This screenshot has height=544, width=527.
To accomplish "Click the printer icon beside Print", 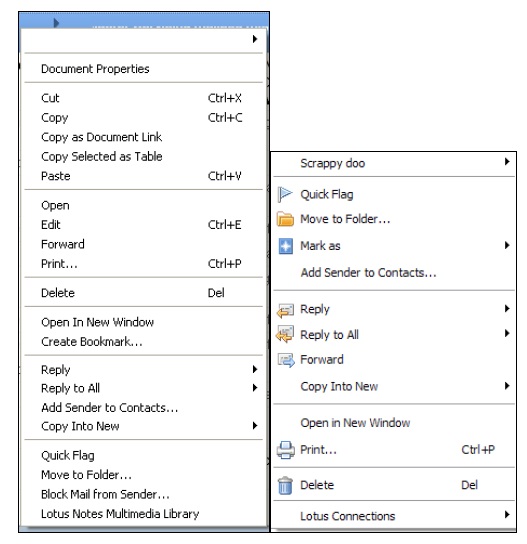I will 286,450.
